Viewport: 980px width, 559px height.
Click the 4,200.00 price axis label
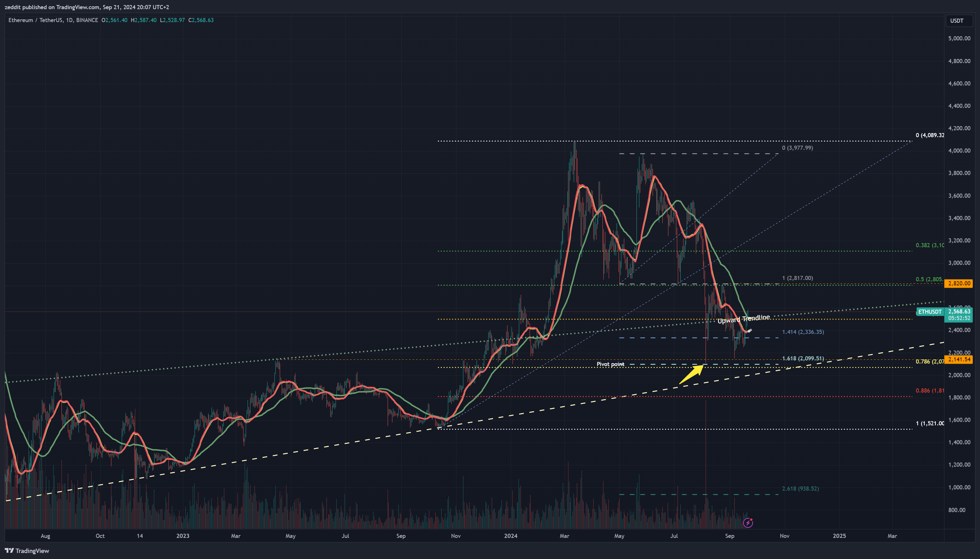[959, 128]
